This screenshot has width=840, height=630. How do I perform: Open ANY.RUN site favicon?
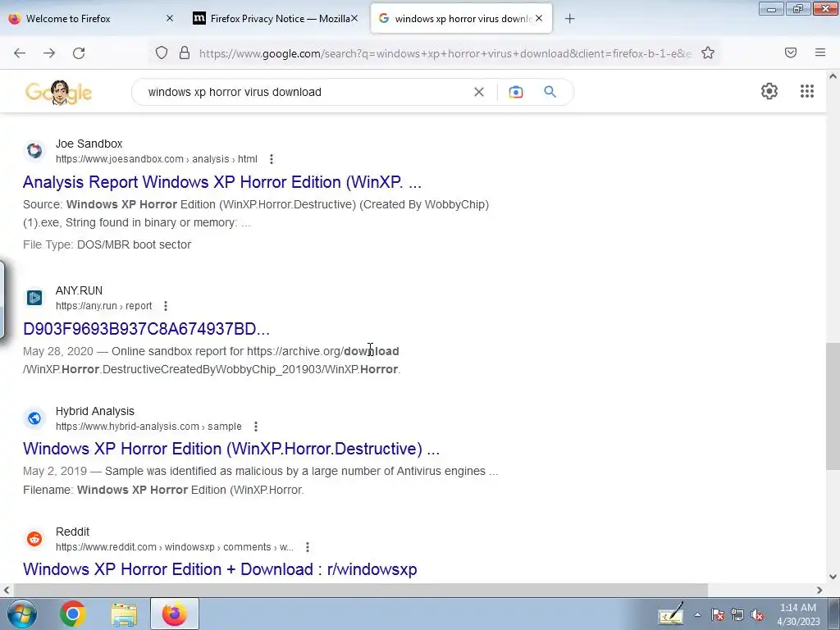[34, 297]
